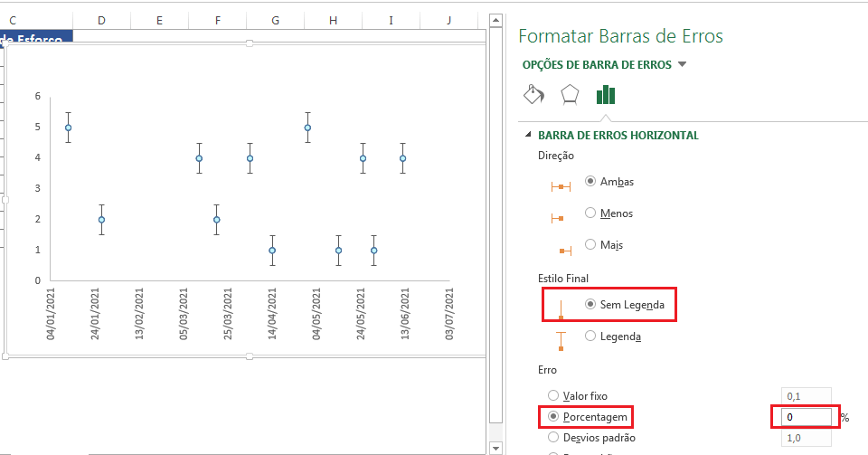Select the 'Mais' direction radio button
Image resolution: width=868 pixels, height=455 pixels.
590,244
